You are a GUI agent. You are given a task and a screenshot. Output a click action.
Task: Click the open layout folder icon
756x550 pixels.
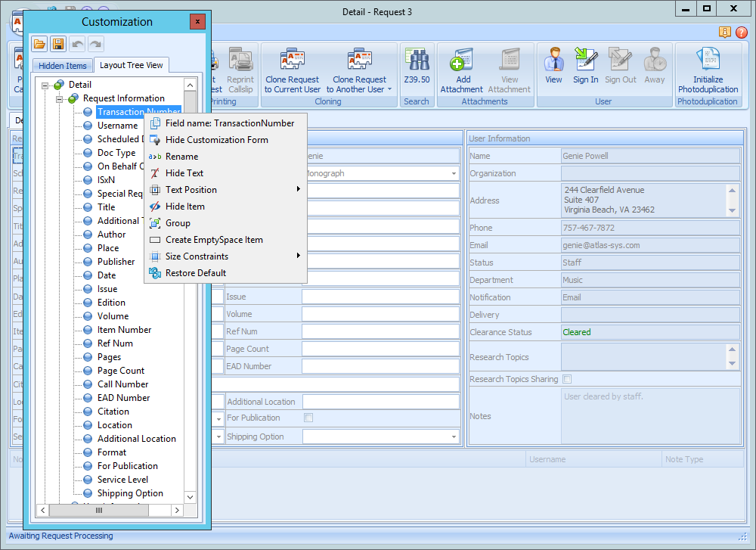39,44
